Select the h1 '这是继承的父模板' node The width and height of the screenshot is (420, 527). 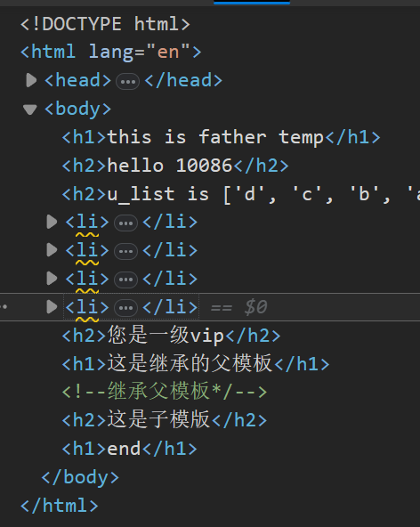(x=196, y=364)
